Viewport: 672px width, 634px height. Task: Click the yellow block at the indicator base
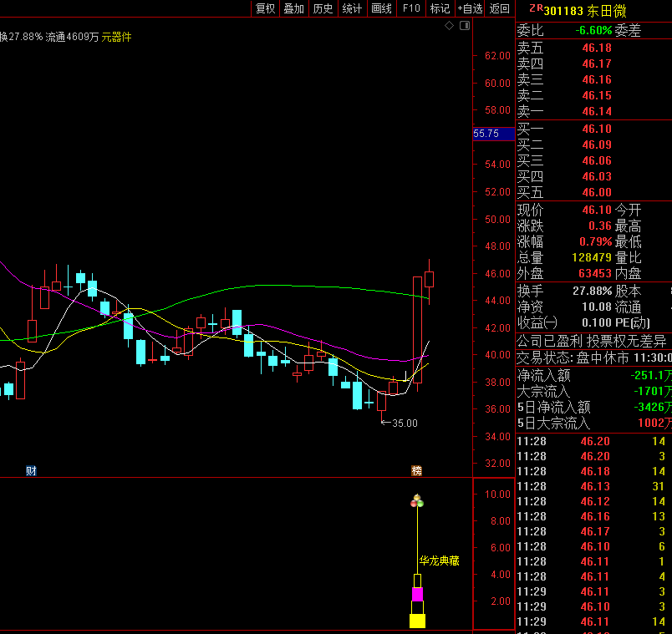[x=417, y=621]
